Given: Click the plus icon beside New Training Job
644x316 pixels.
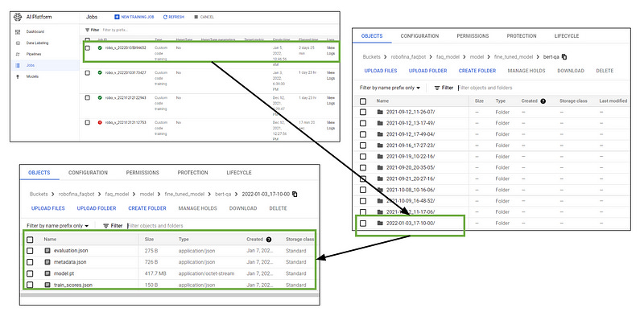Looking at the screenshot, I should tap(117, 17).
